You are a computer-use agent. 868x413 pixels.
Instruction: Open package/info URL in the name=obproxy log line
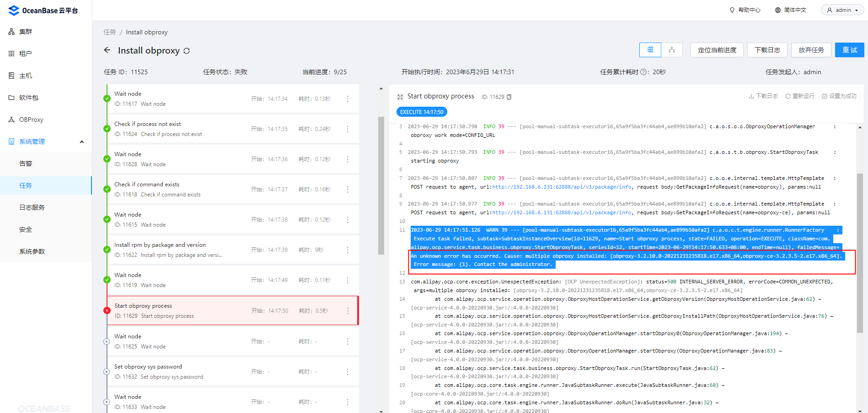[x=562, y=187]
